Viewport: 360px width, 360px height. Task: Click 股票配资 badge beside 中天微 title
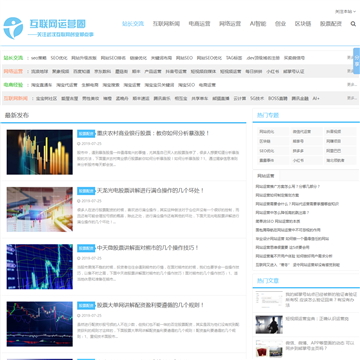(86, 248)
